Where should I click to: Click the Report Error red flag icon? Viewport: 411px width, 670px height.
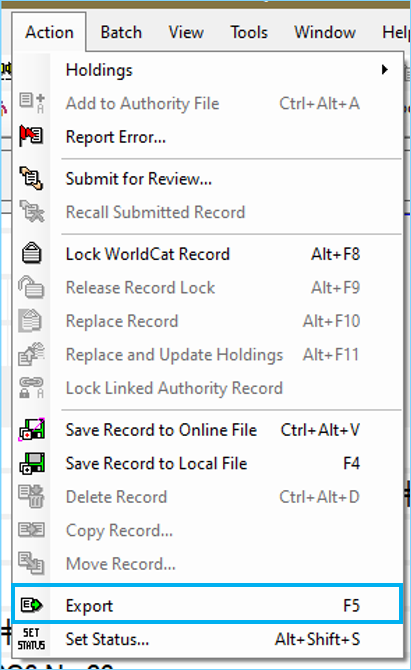pos(31,136)
